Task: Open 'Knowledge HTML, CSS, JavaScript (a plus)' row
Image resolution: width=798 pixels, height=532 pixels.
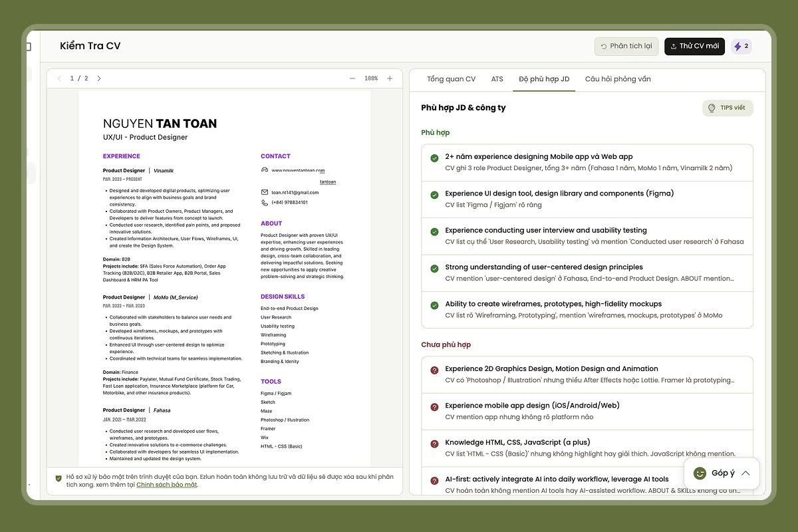Action: point(587,448)
